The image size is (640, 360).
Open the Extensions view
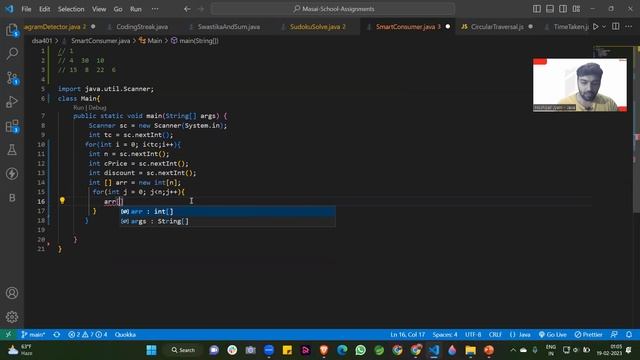[12, 126]
